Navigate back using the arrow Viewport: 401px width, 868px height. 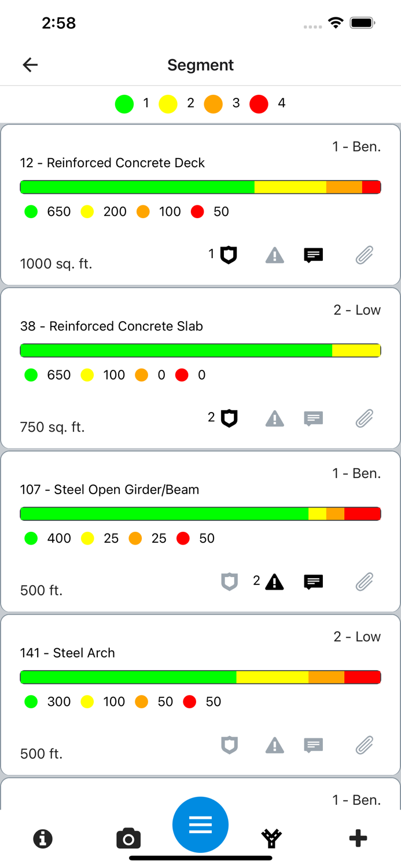click(x=30, y=65)
